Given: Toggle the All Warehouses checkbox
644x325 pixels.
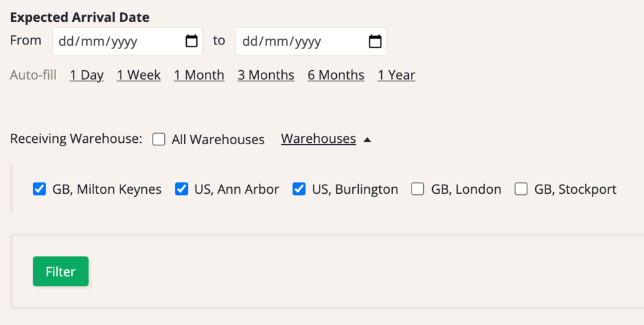Looking at the screenshot, I should coord(158,139).
